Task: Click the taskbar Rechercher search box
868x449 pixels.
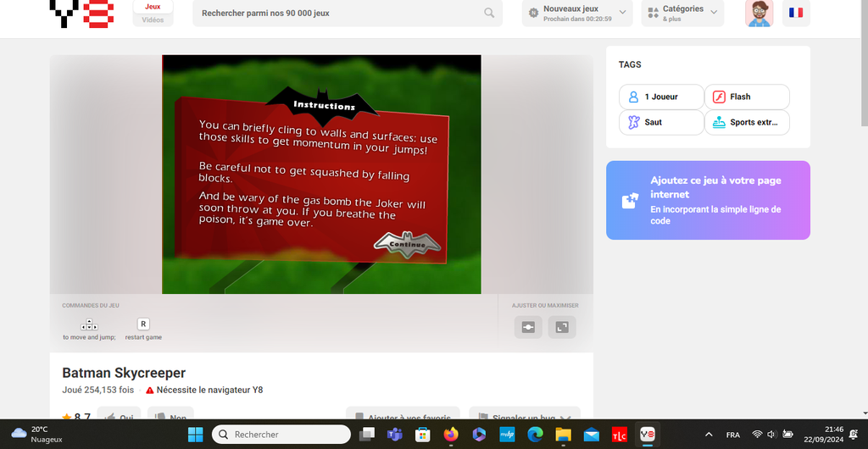Action: pyautogui.click(x=281, y=435)
